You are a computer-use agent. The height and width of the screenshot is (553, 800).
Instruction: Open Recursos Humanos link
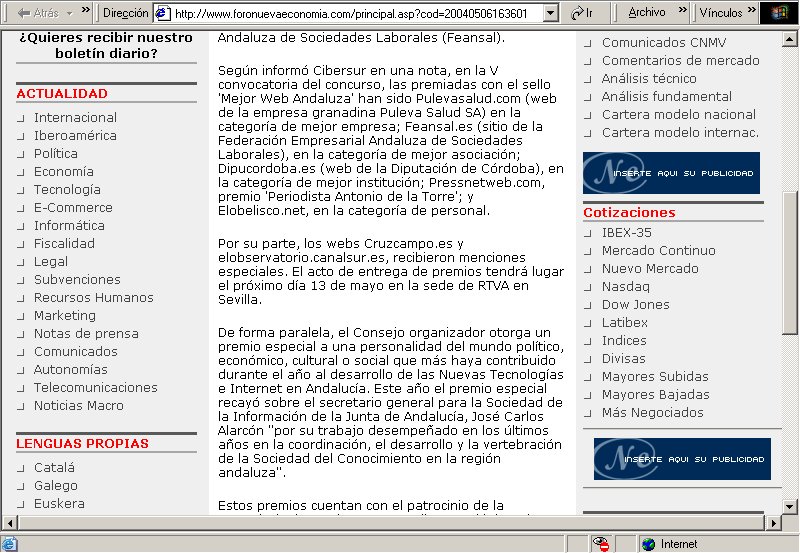pos(93,297)
